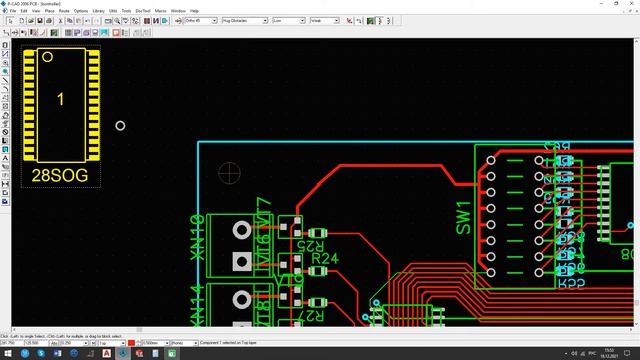This screenshot has width=640, height=360.
Task: Click the Copy icon in toolbar
Action: [69, 21]
